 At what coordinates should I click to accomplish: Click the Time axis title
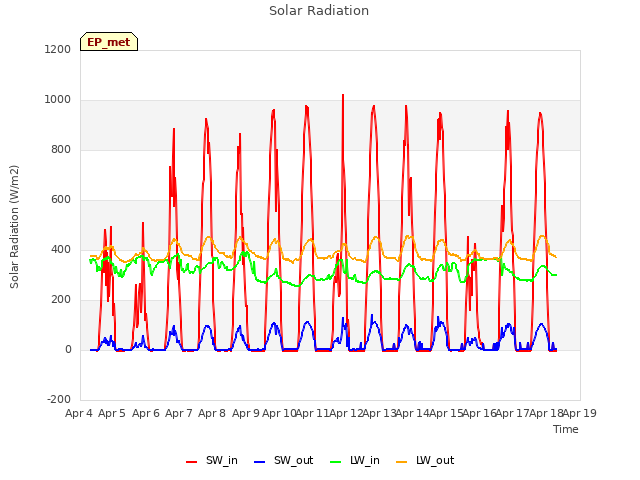(565, 429)
